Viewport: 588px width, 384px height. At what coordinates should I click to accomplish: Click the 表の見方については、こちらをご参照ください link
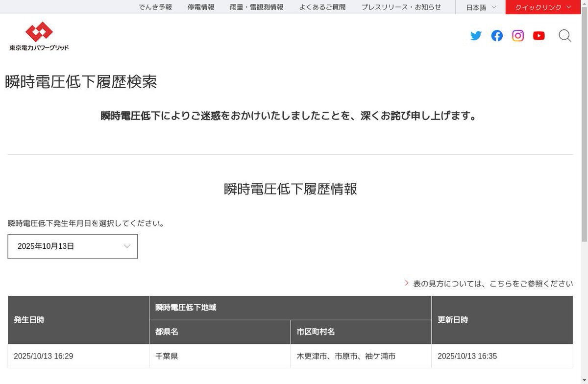pyautogui.click(x=492, y=284)
